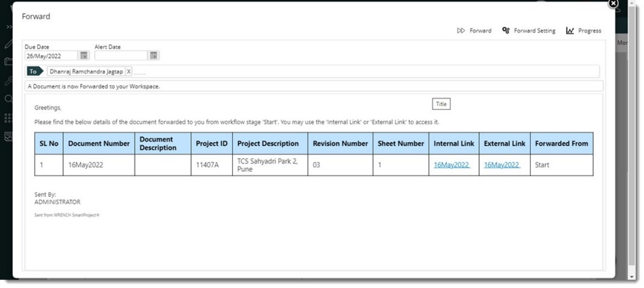
Task: Select the TCS Sahyadri Park 2 cell
Action: tap(269, 165)
